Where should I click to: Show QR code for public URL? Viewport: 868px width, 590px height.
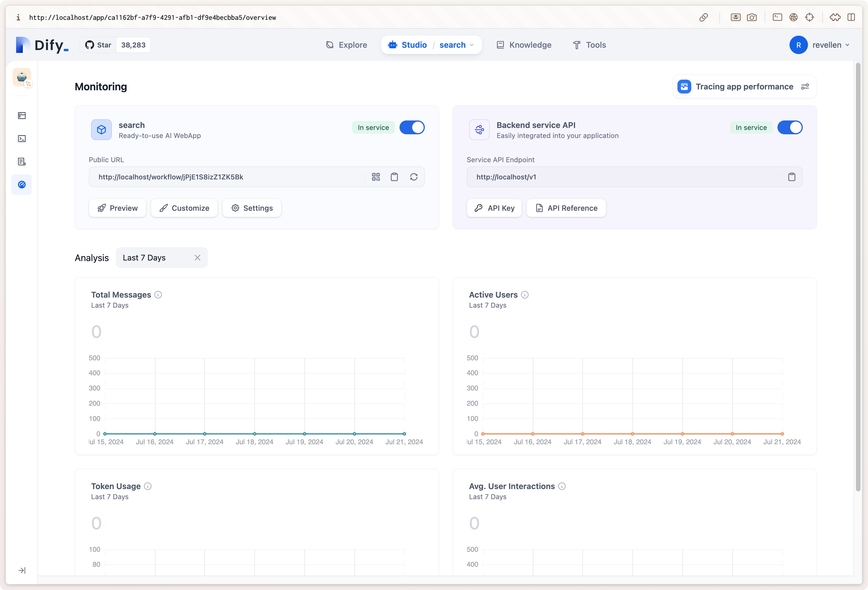(x=376, y=177)
